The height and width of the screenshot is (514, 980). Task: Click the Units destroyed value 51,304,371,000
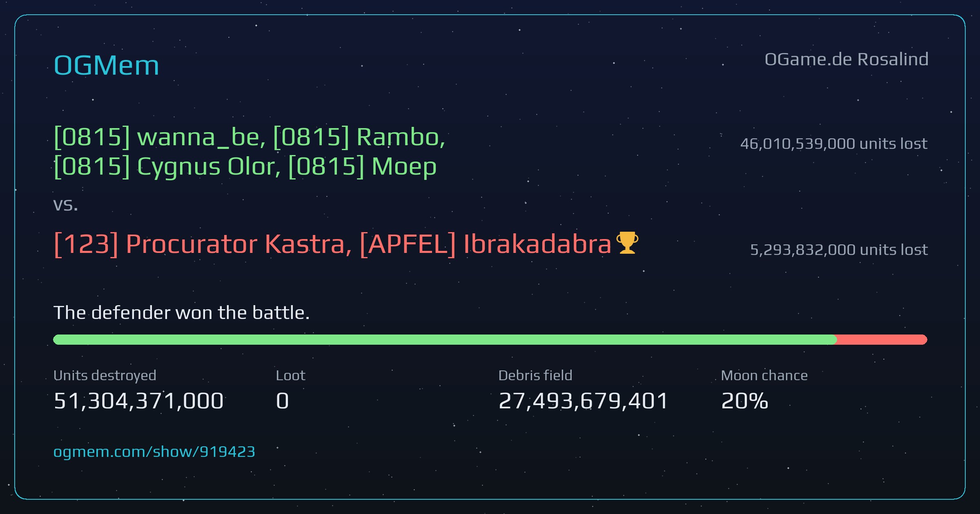point(138,401)
